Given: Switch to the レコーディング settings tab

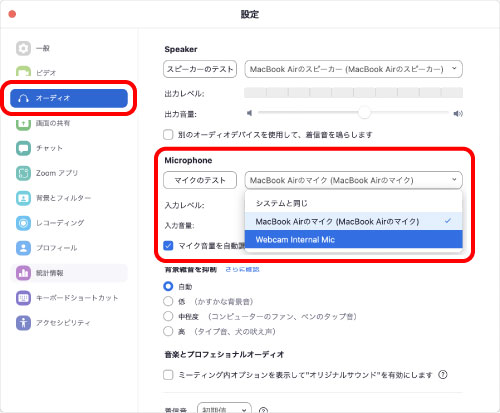Looking at the screenshot, I should click(69, 223).
